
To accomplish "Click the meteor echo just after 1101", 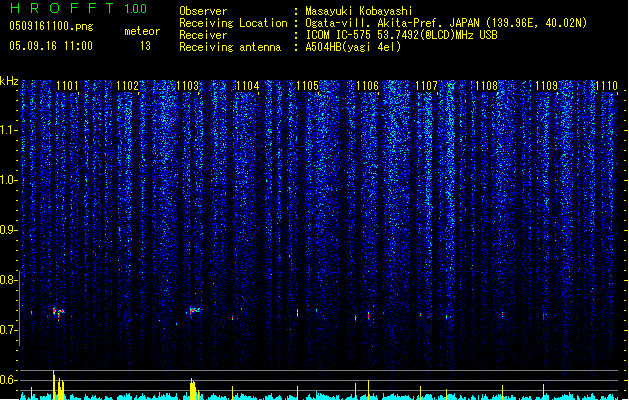I will (x=59, y=313).
